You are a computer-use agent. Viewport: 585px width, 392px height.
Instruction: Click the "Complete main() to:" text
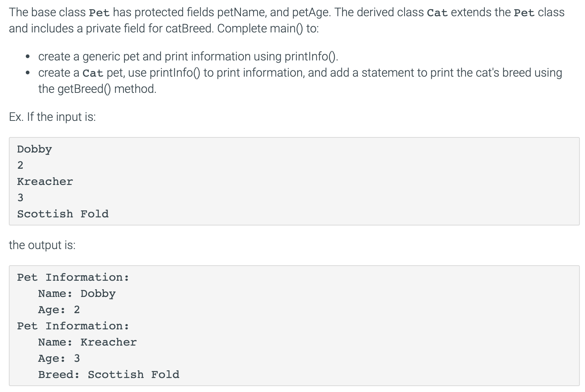point(268,28)
